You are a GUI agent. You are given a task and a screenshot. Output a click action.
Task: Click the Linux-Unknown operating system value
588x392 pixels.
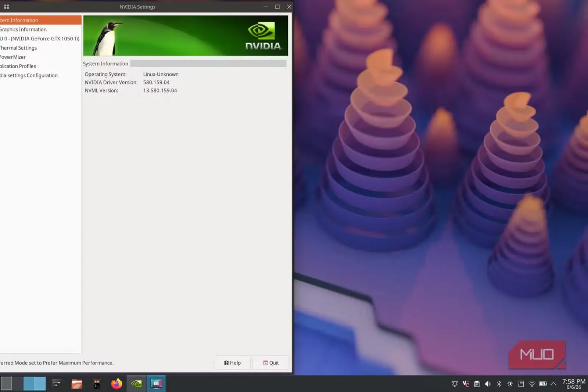click(161, 74)
